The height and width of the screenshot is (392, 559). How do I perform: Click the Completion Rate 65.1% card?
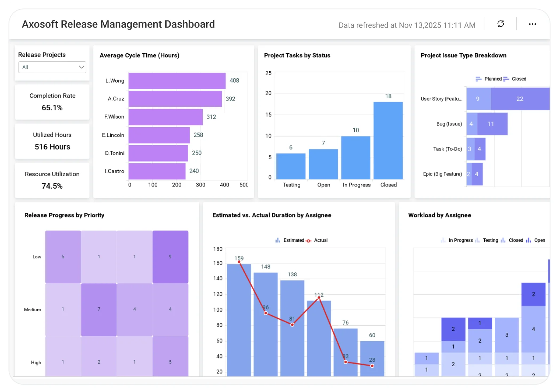[x=52, y=102]
